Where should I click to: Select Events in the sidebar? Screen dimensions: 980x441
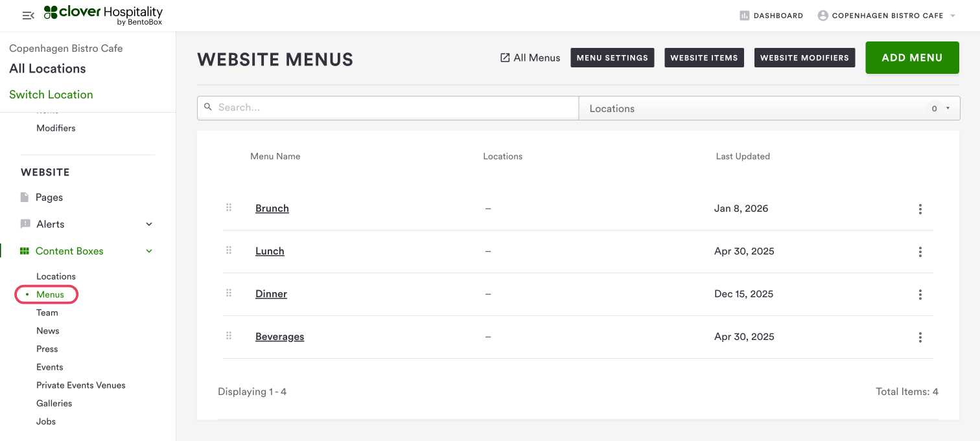point(50,367)
